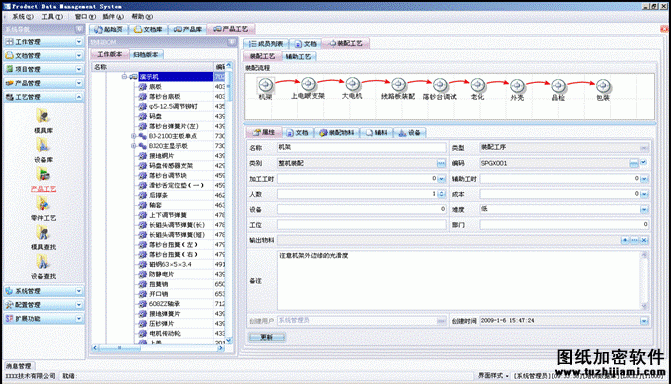This screenshot has width=671, height=384.
Task: Switch to the 成员列表 tab
Action: tap(266, 44)
